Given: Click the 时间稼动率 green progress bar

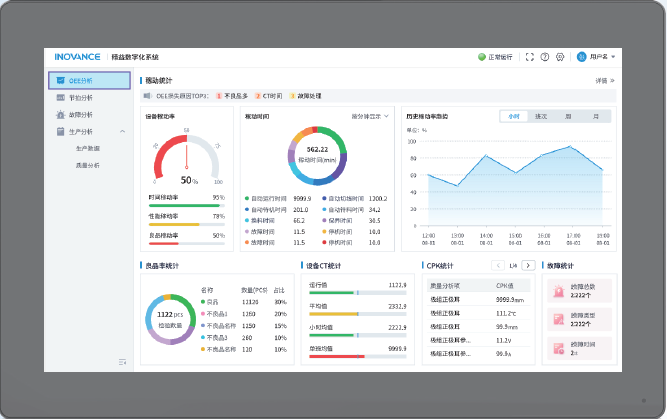Looking at the screenshot, I should coord(186,205).
